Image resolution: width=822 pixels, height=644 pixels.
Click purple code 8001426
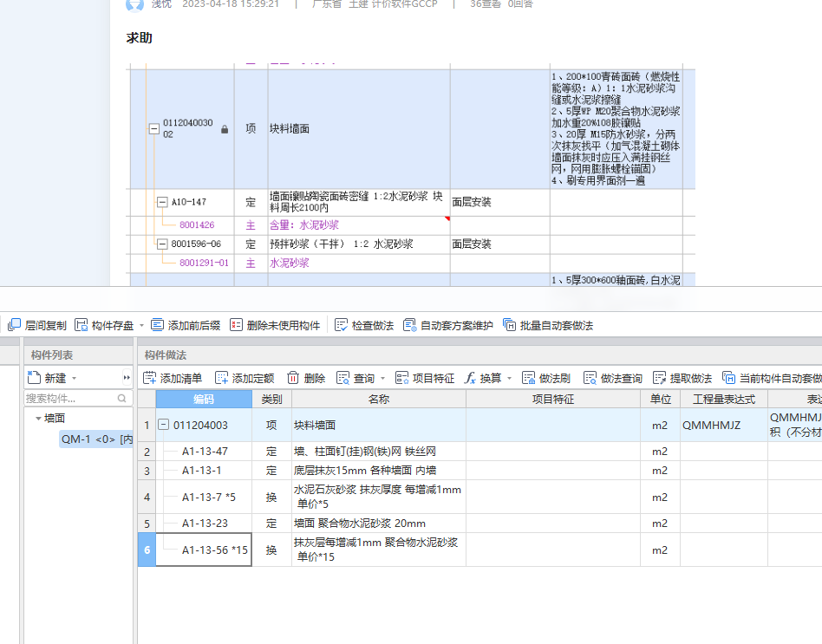(x=197, y=224)
